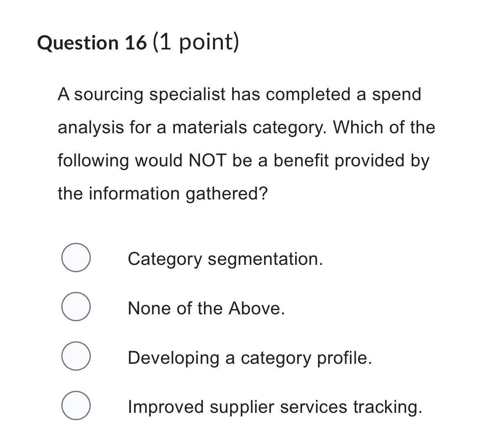Click the Developing a category profile label
This screenshot has width=482, height=448.
249,358
